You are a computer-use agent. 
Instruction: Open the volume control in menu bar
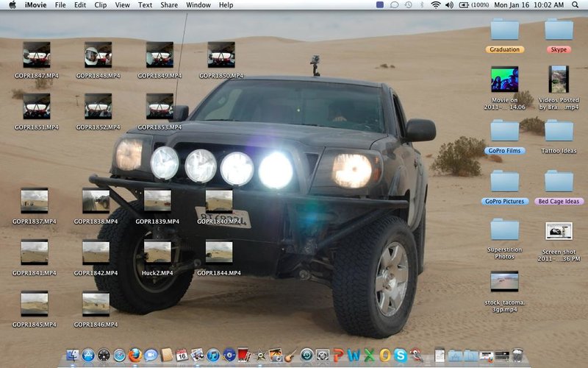click(x=449, y=5)
